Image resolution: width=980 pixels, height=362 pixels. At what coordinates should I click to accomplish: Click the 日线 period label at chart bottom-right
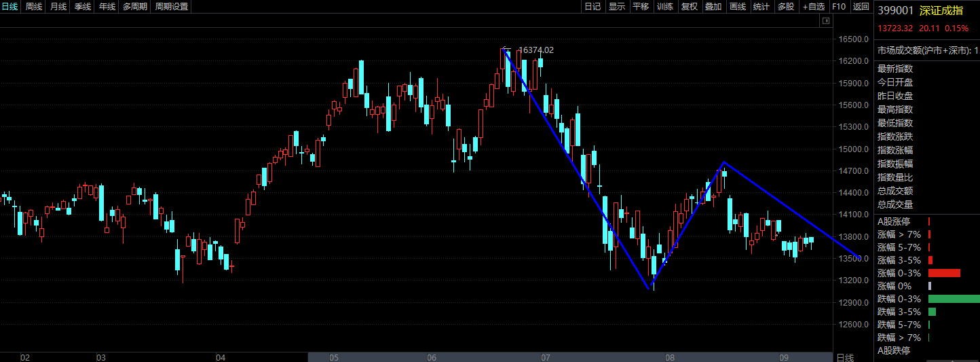(x=844, y=357)
